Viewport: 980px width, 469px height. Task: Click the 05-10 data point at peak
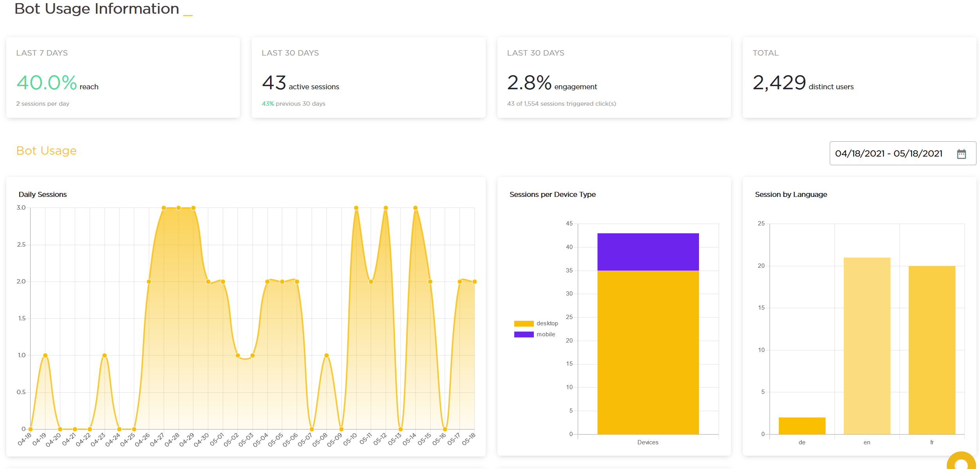356,208
